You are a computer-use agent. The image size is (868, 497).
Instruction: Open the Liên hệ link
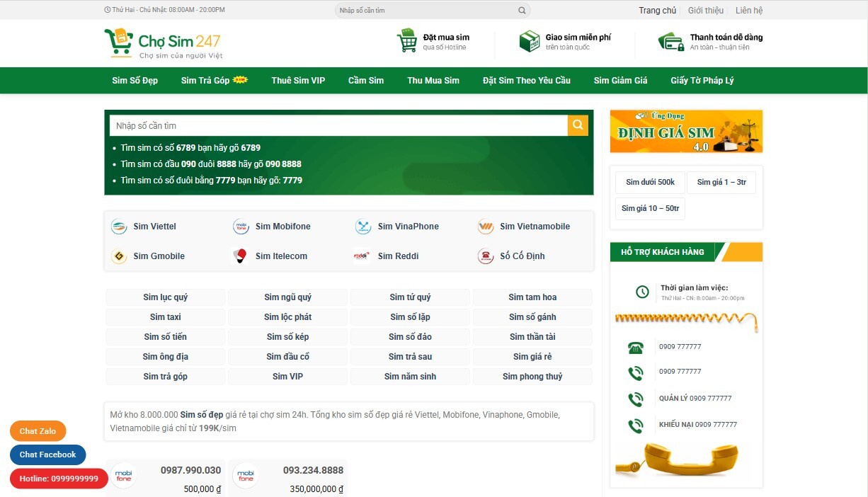[x=749, y=11]
